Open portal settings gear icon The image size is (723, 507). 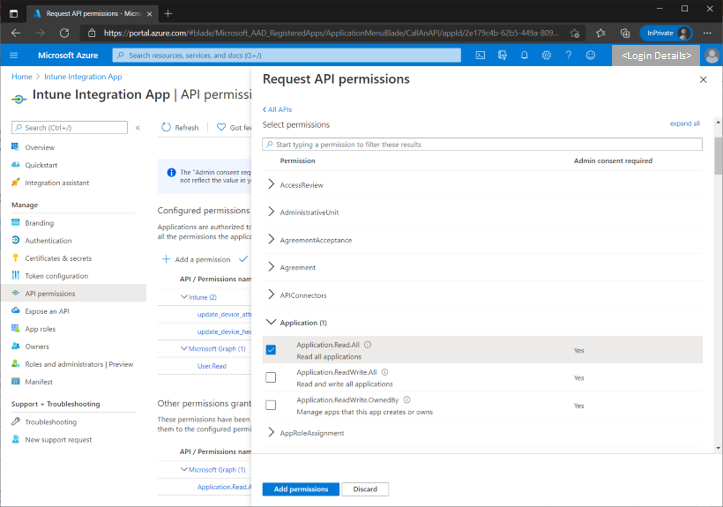click(546, 55)
